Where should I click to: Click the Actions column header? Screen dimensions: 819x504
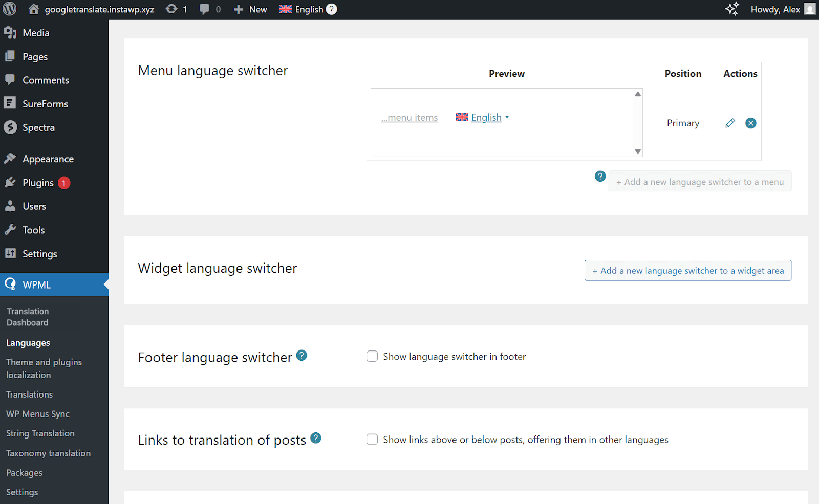[740, 73]
